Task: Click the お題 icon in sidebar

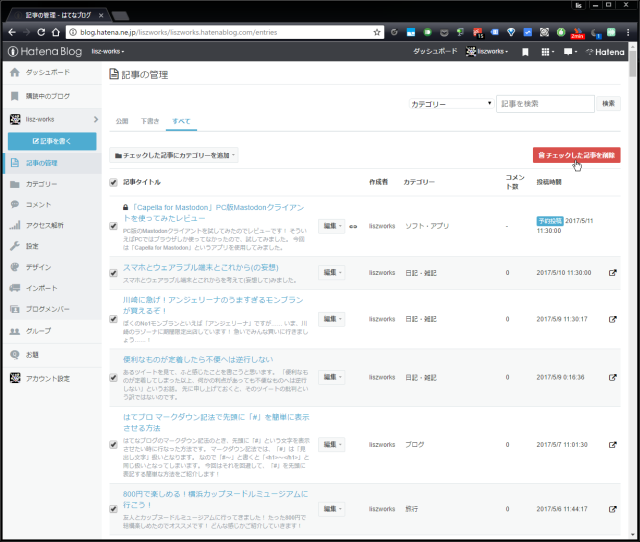Action: point(15,355)
